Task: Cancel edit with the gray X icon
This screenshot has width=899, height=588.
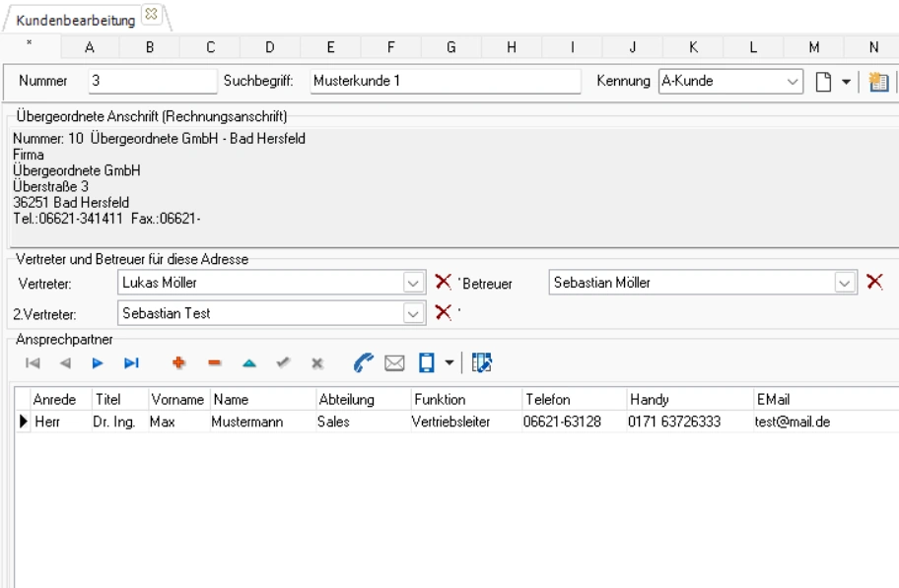Action: click(x=317, y=363)
